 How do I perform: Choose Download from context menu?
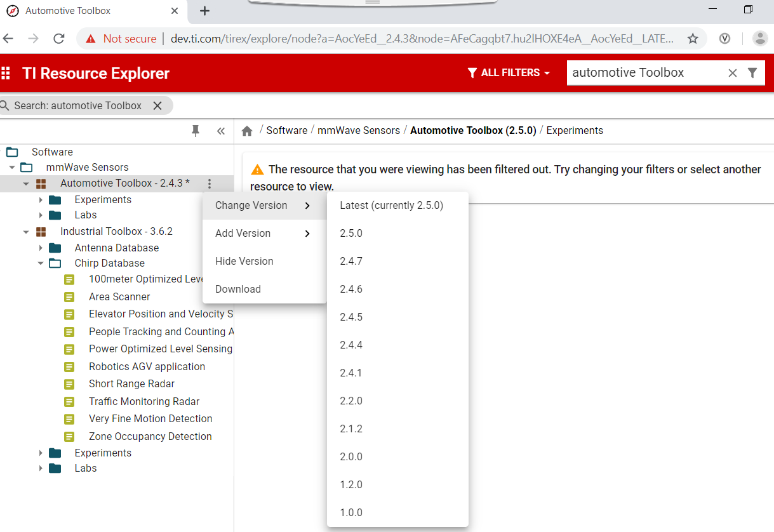coord(265,289)
